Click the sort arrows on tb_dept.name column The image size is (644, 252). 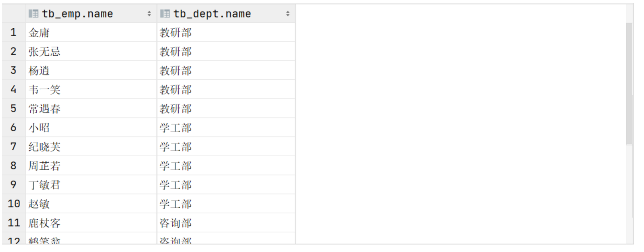tap(288, 13)
